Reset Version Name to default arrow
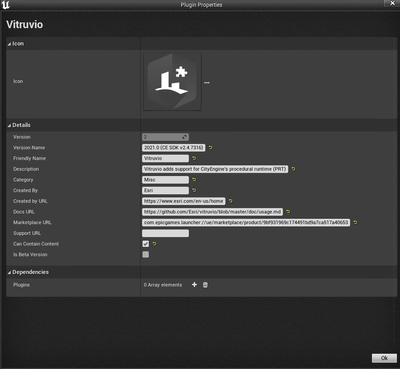 click(x=211, y=148)
